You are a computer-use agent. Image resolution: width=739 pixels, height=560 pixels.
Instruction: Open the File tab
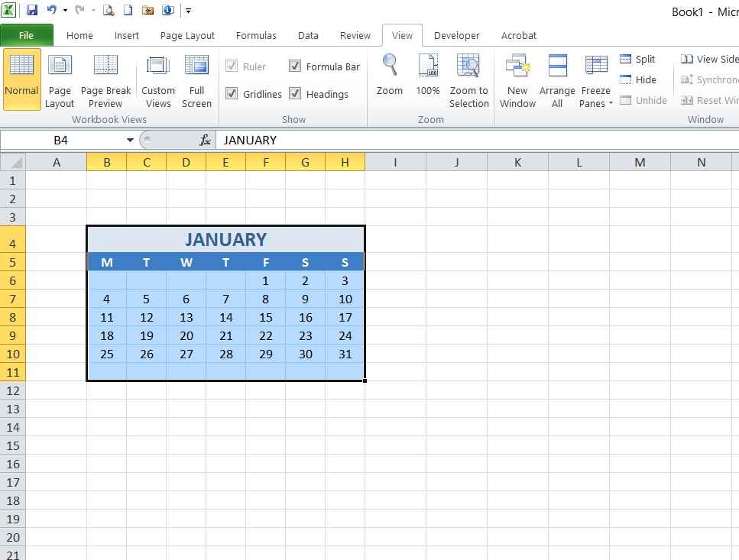tap(27, 35)
